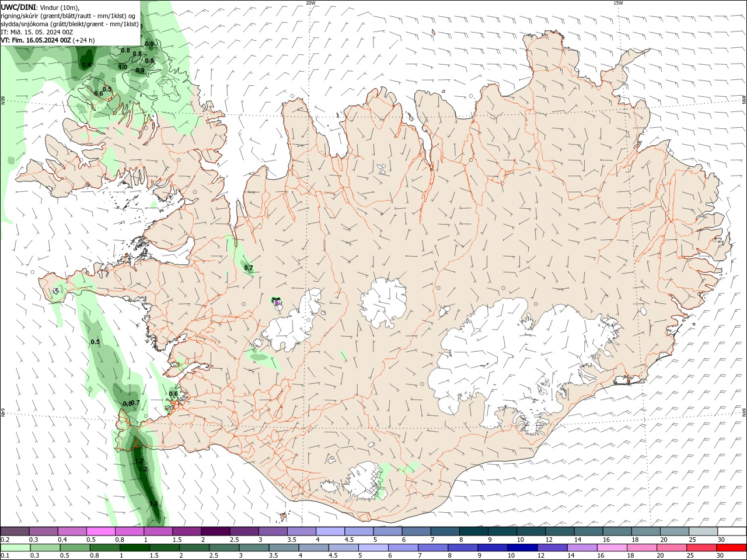
Task: Choose the dark teal top-row swatch at 8
Action: [x=473, y=531]
